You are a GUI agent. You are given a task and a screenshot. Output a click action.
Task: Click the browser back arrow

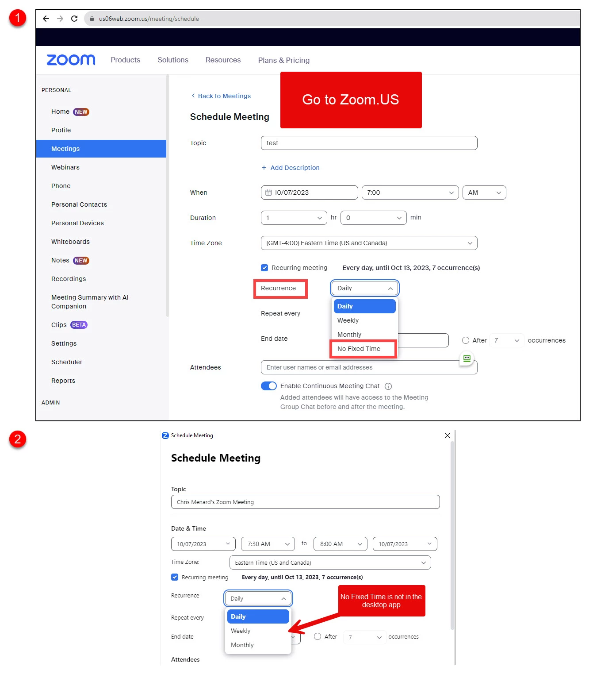[46, 19]
